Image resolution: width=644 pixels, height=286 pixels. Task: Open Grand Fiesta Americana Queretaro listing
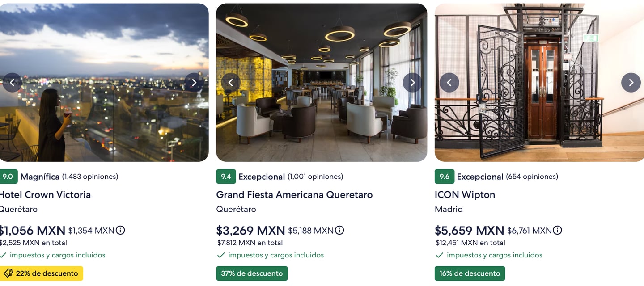(x=294, y=195)
